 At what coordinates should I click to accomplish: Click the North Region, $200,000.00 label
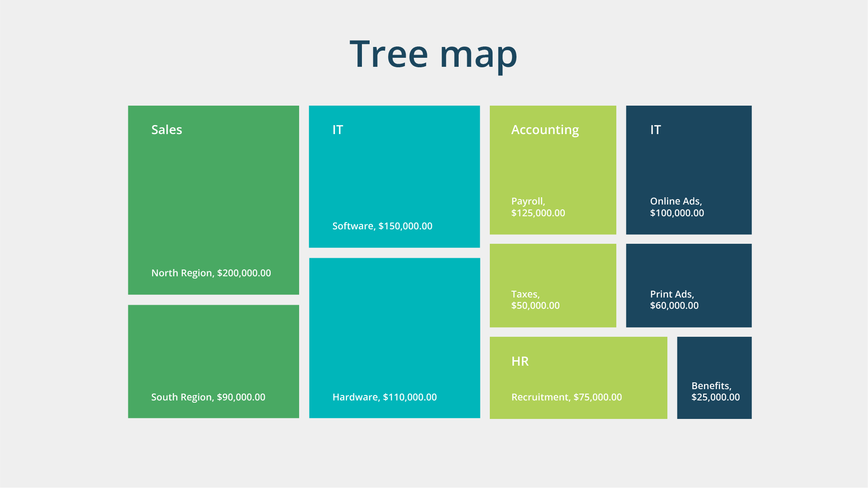click(x=211, y=273)
